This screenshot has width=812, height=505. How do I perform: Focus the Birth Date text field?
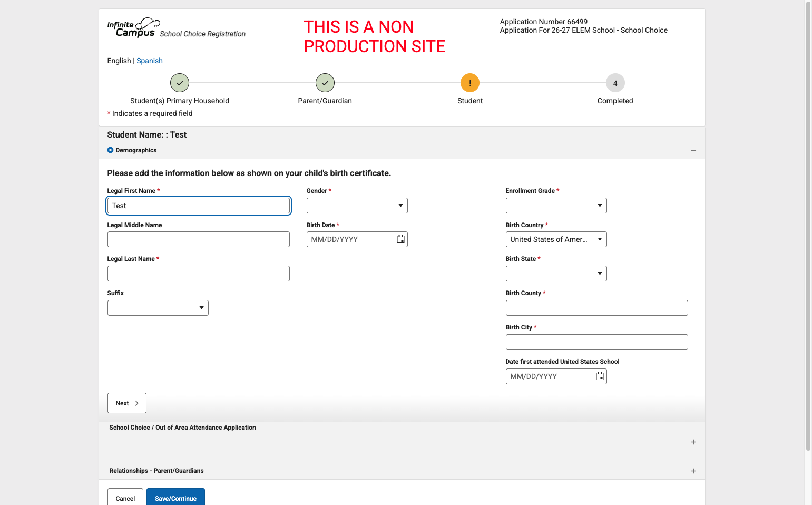[350, 239]
